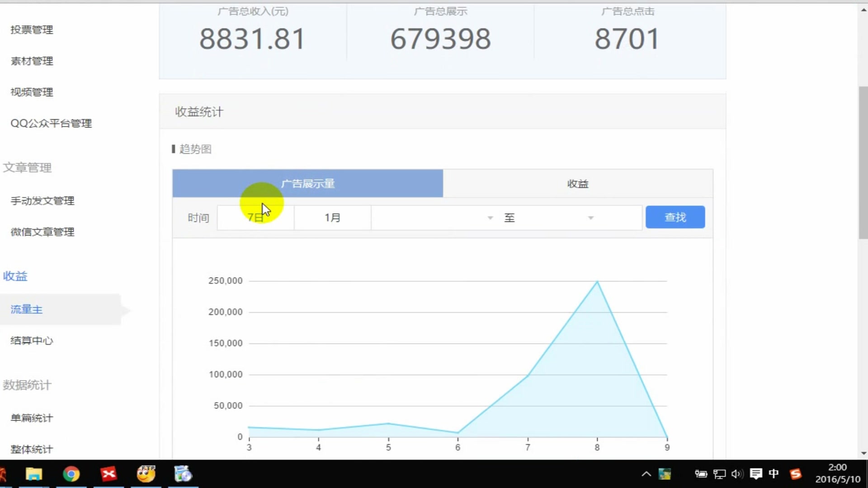This screenshot has width=868, height=488.
Task: Click the Sogou input method tray icon
Action: (796, 474)
